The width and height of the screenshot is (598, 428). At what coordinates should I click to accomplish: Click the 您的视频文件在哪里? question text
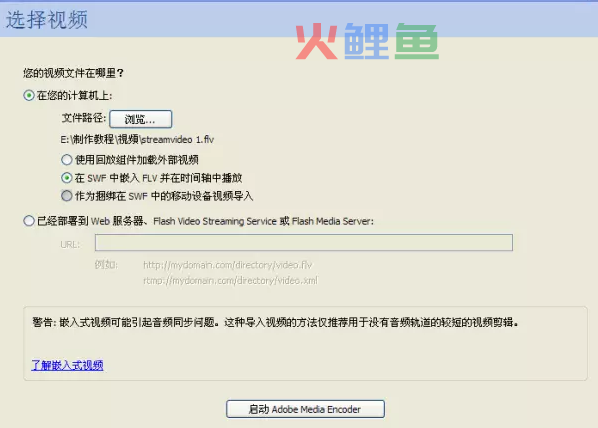tap(73, 73)
